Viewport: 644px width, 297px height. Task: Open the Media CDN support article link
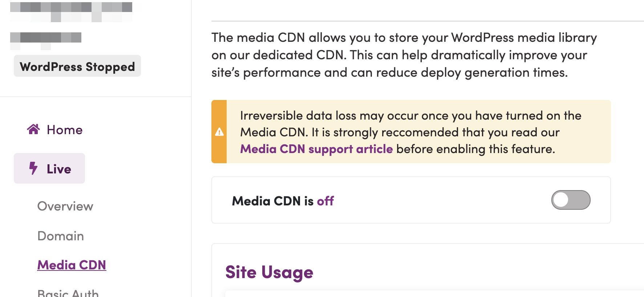(x=316, y=149)
